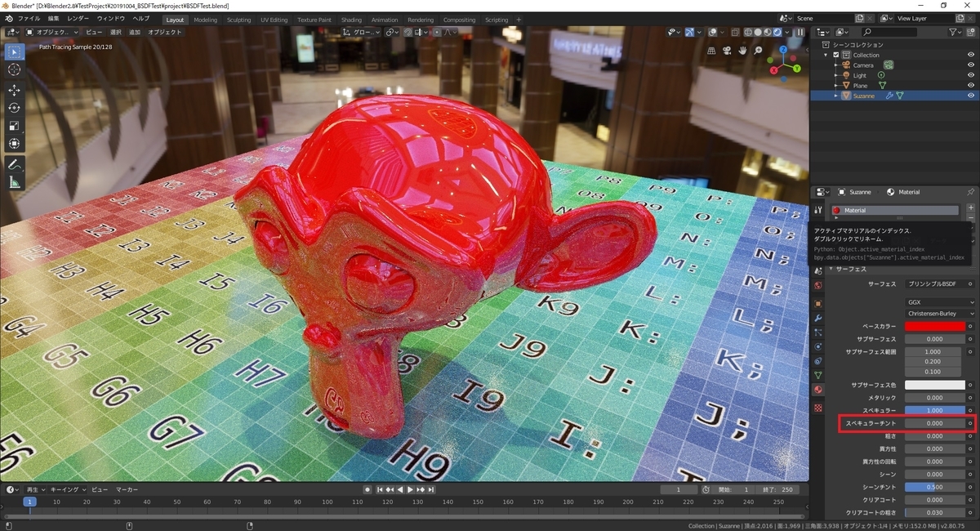This screenshot has height=531, width=980.
Task: Expand the Suzanne item in the outliner
Action: coord(835,96)
